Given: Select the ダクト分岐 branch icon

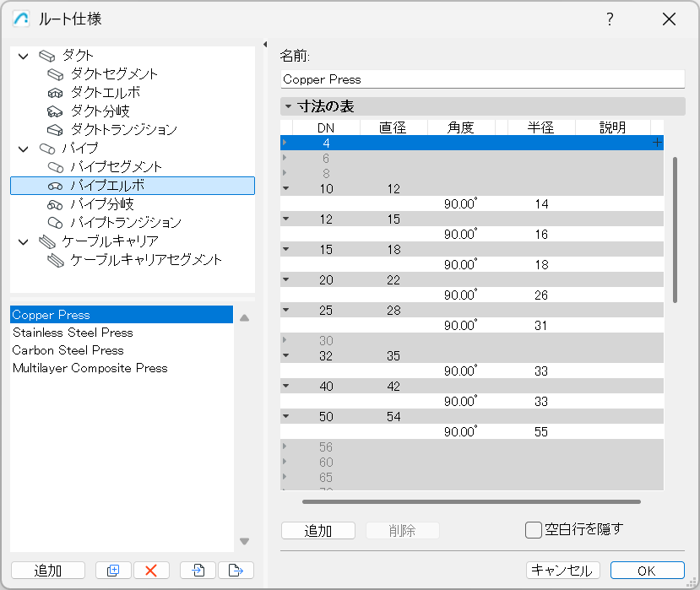Looking at the screenshot, I should point(56,111).
